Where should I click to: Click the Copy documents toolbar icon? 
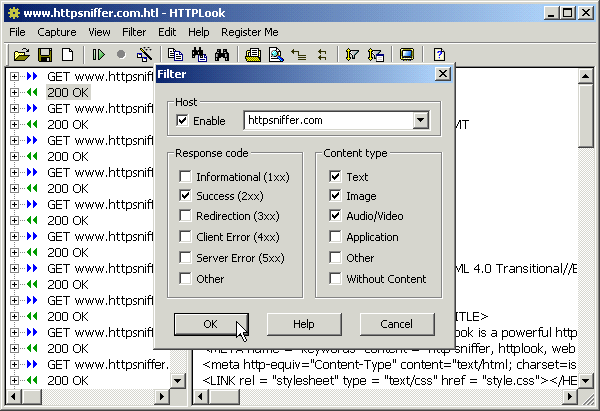[176, 55]
